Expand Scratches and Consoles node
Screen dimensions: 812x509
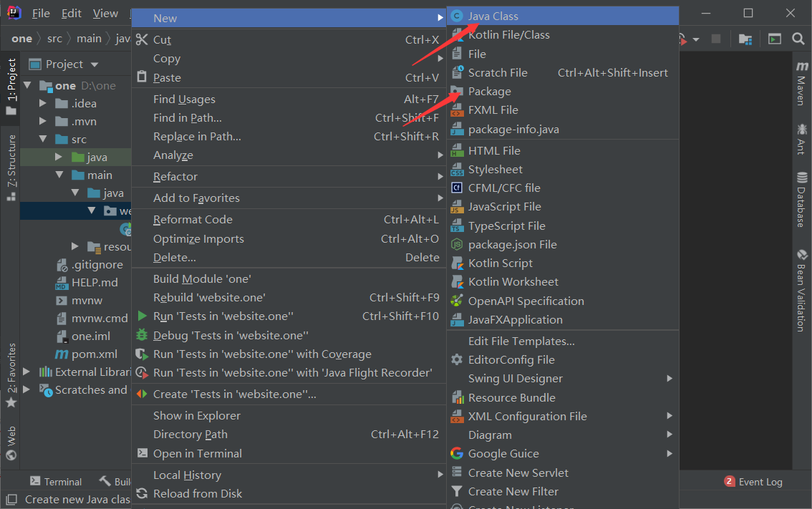[x=26, y=389]
